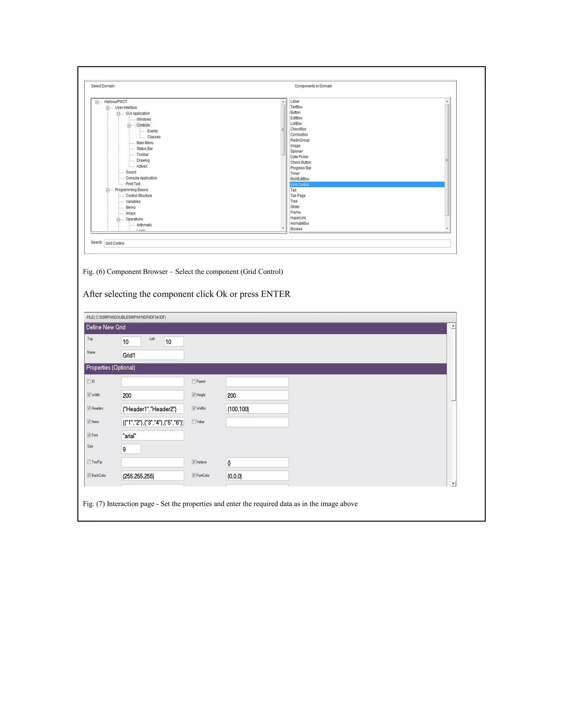Click the FontColor value field
The height and width of the screenshot is (728, 563).
point(257,476)
